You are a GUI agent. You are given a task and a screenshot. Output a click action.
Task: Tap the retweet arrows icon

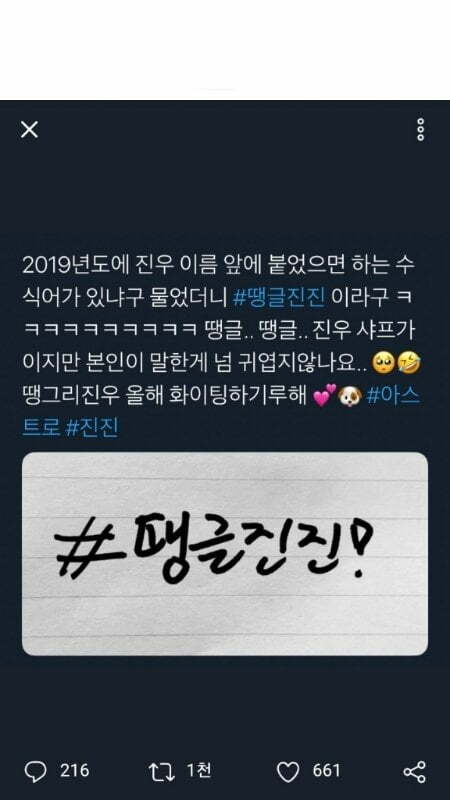(x=162, y=771)
